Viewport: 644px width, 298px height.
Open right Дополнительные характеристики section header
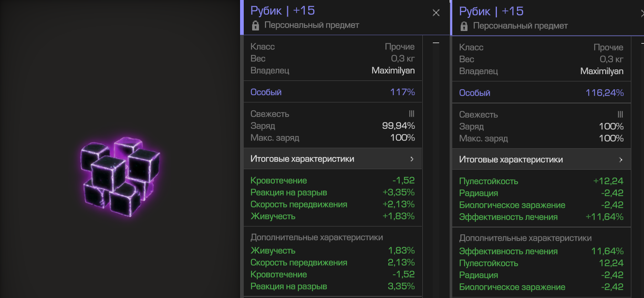pos(525,238)
